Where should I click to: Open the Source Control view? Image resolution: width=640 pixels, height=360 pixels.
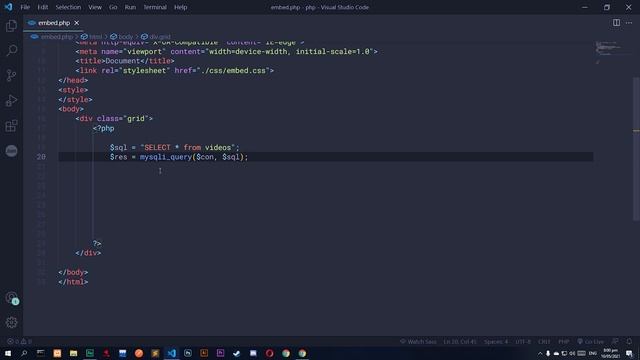point(11,76)
